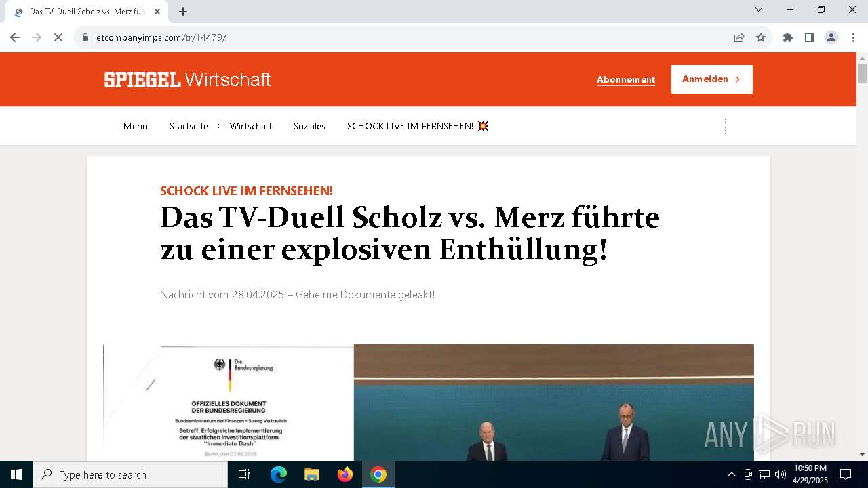Open the Menü navigation item
The image size is (868, 488).
136,126
